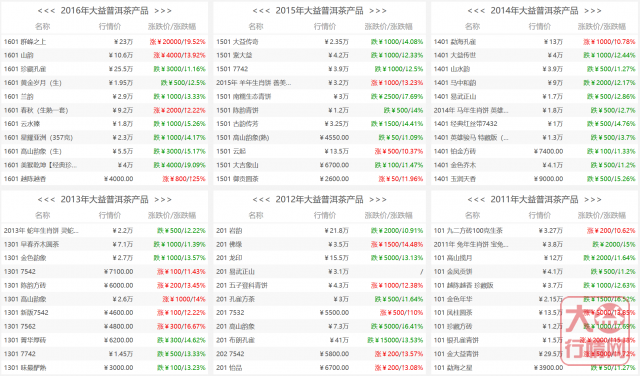
Task: Click the >>> arrows after 2015年大益普洱茶产品
Action: 378,11
